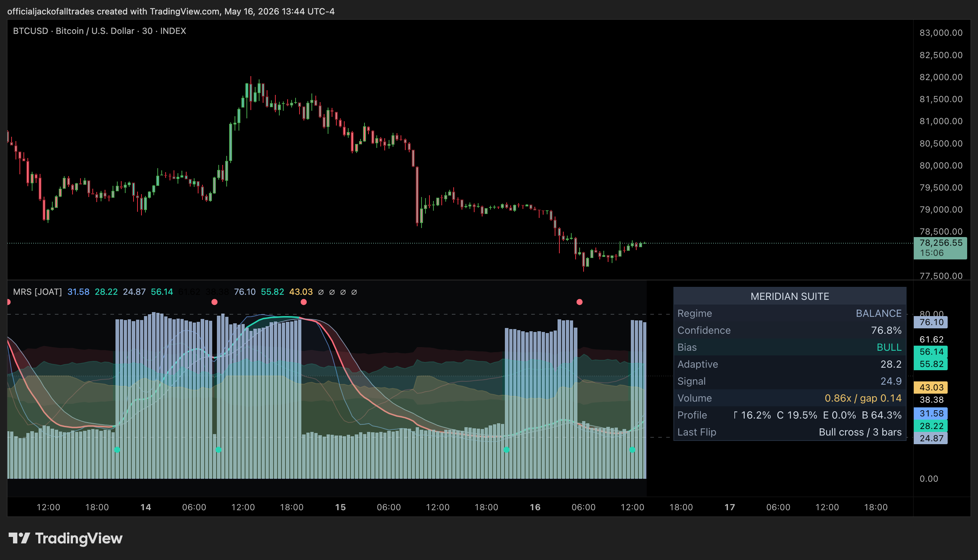Click the 61.62 indicator axis label

(x=931, y=339)
